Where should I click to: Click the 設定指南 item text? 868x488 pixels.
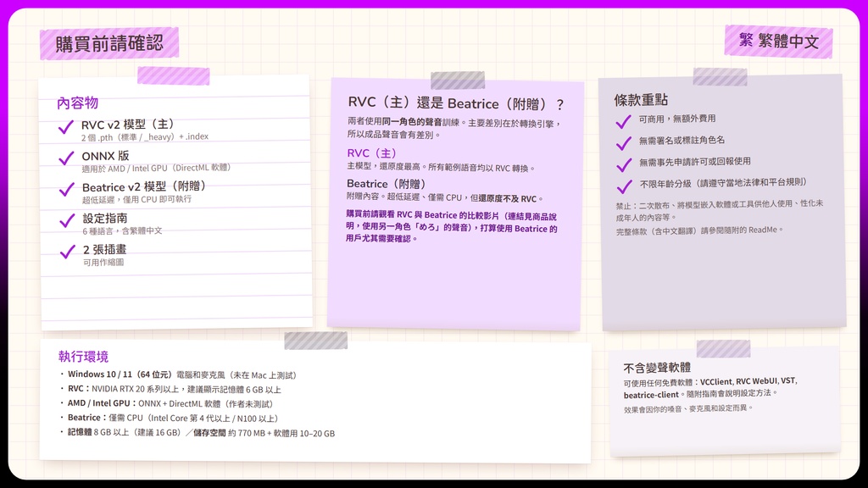pyautogui.click(x=105, y=219)
